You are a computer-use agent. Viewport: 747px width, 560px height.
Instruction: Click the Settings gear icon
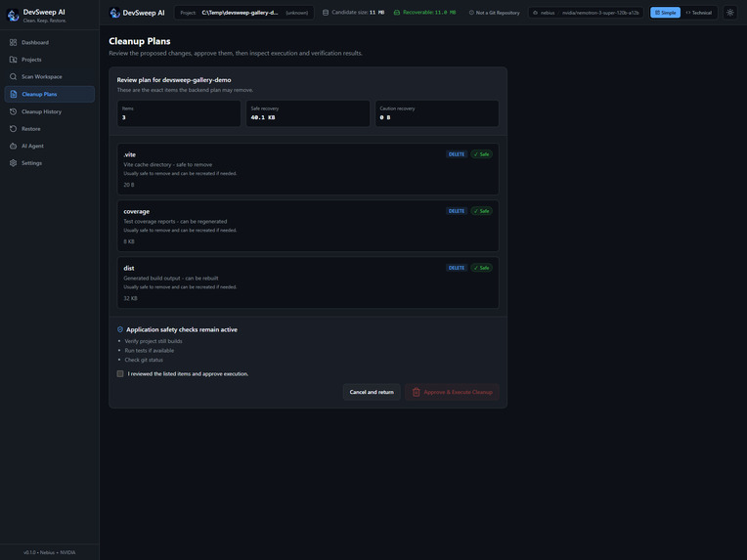click(14, 163)
